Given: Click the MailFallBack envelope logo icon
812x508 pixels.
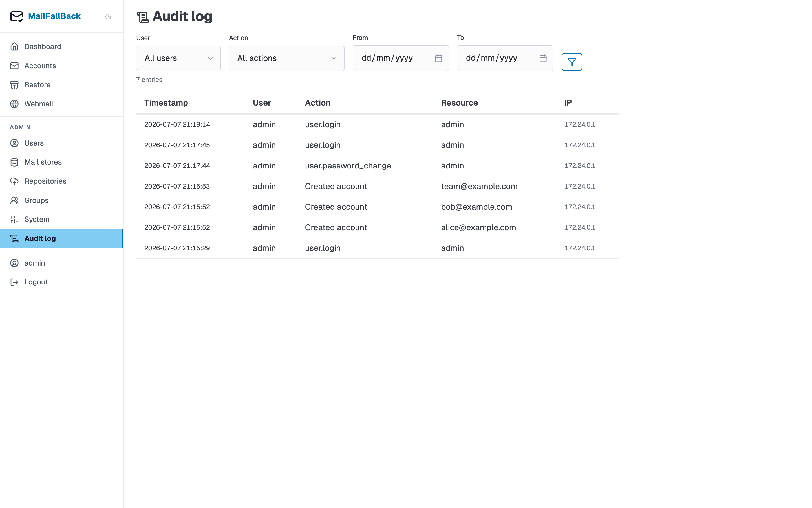Looking at the screenshot, I should click(x=16, y=16).
